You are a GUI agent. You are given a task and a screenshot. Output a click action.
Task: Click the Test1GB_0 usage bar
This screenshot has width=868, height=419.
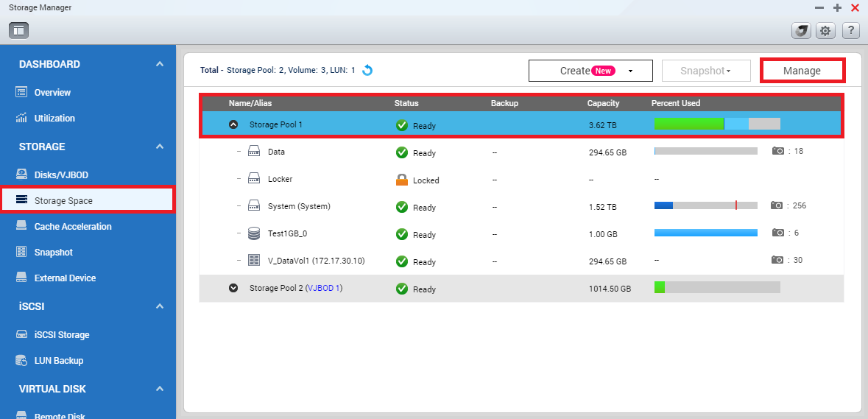click(x=706, y=233)
